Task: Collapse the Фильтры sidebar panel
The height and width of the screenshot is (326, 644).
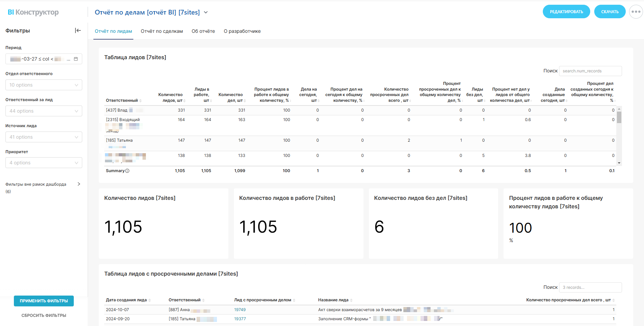Action: click(x=78, y=30)
